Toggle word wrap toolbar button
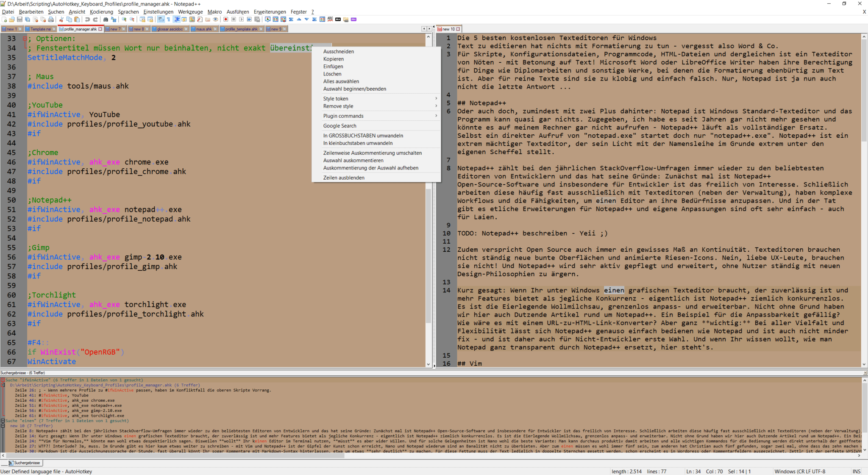Screen dimensions: 868x475 point(161,19)
